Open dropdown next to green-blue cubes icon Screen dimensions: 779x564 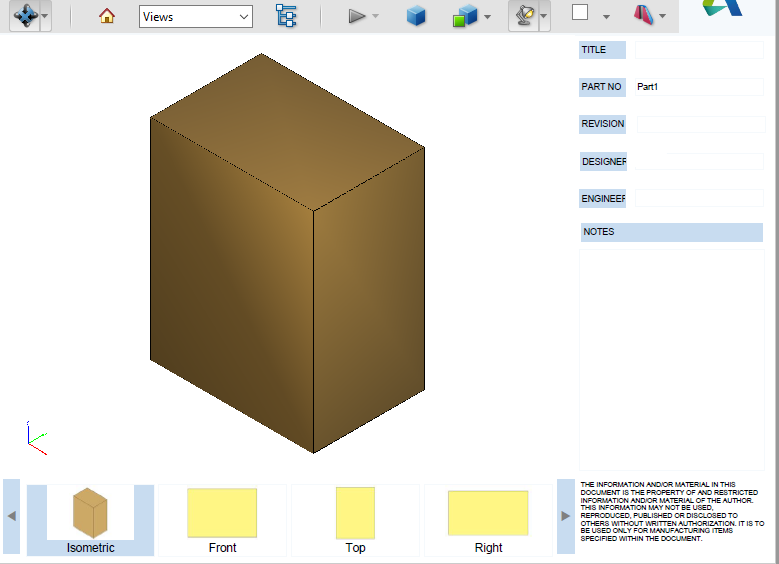(x=487, y=17)
